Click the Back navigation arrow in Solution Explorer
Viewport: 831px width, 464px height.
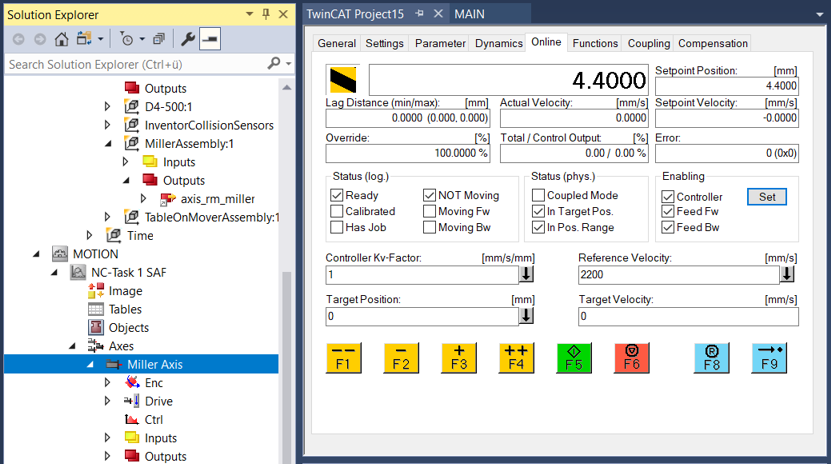(19, 39)
